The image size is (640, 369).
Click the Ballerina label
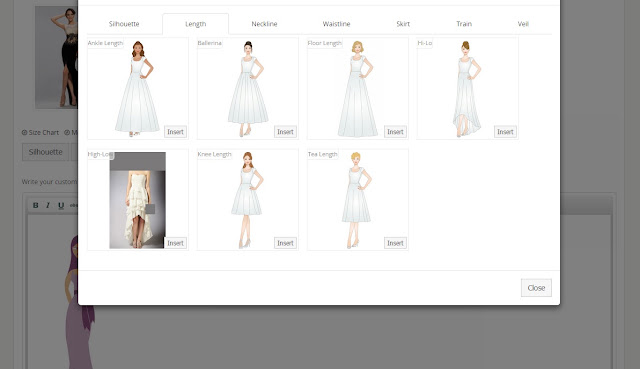coord(209,43)
